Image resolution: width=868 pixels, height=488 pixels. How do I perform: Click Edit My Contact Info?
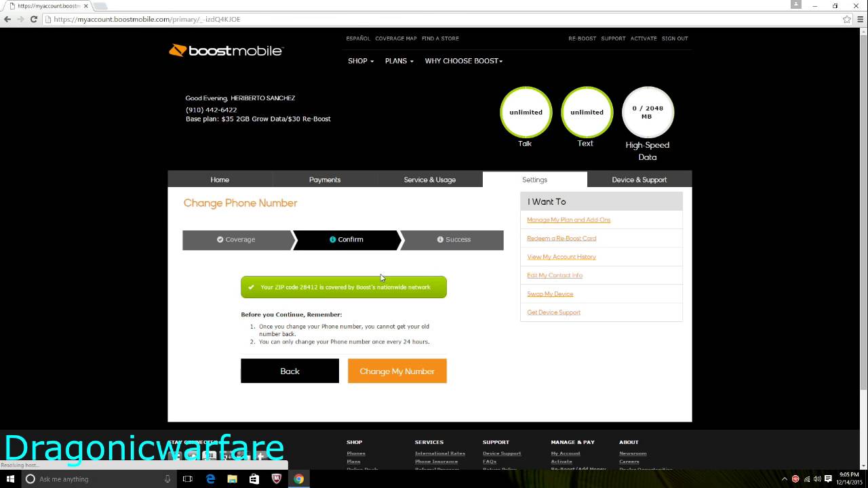pos(555,275)
